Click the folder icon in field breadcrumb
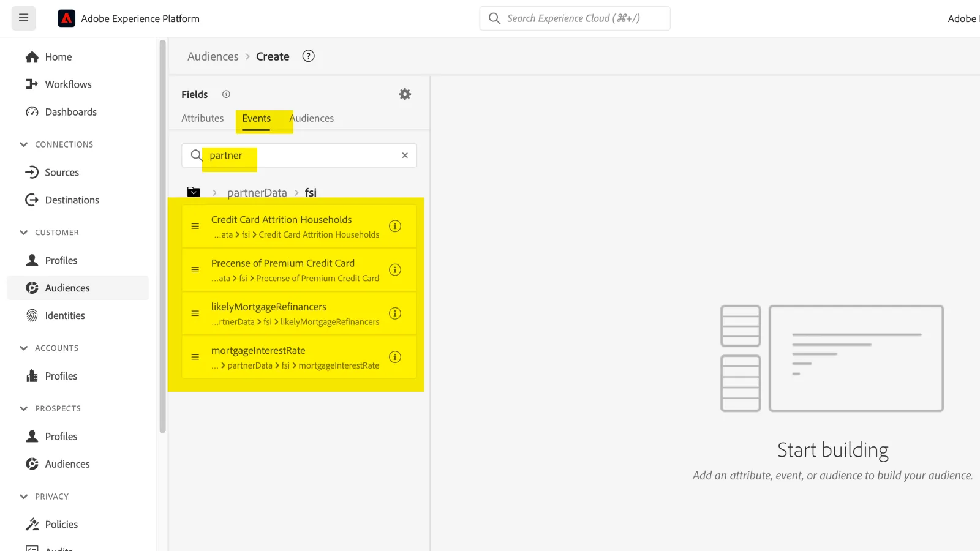The image size is (980, 551). (194, 192)
